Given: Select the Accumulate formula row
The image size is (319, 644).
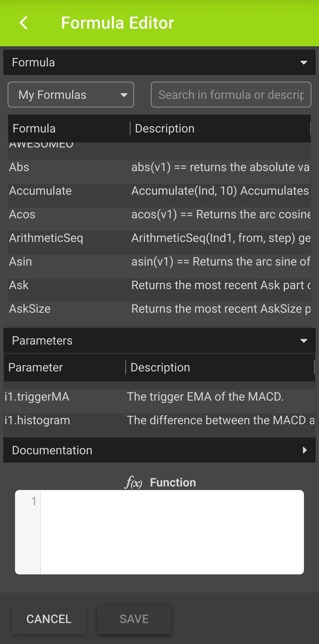Looking at the screenshot, I should tap(159, 191).
